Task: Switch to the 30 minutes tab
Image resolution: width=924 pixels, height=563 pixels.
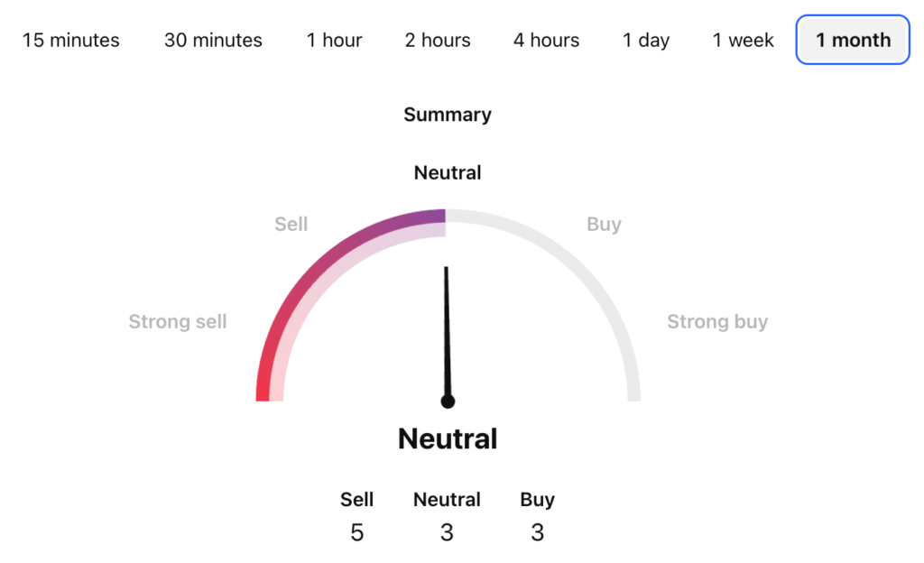Action: click(x=213, y=41)
